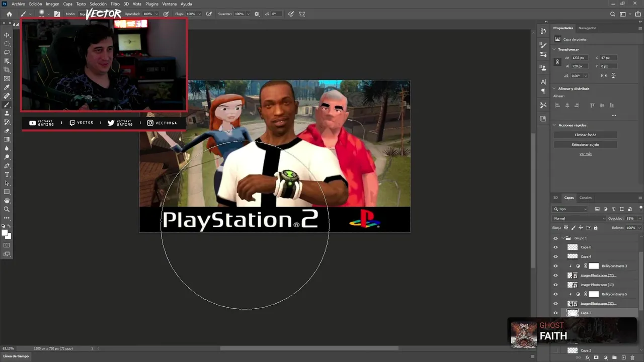Open the brush Flujo dropdown arrow

pos(200,14)
